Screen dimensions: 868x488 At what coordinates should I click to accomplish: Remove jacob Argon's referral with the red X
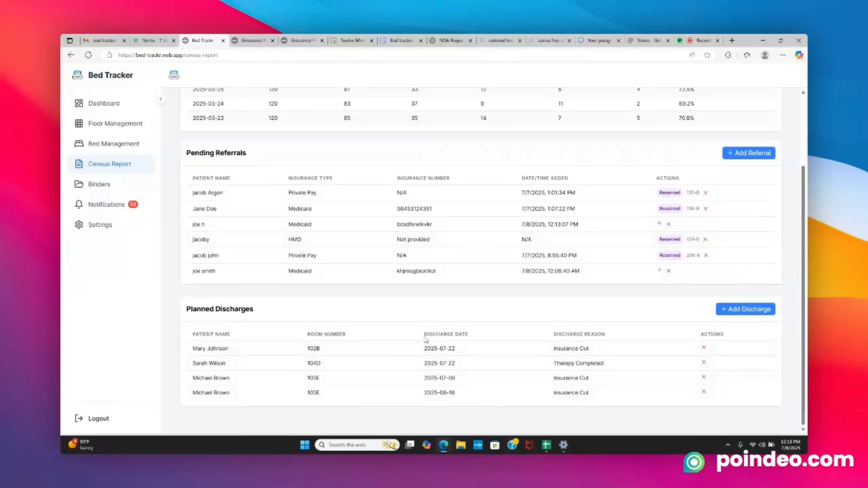tap(705, 192)
